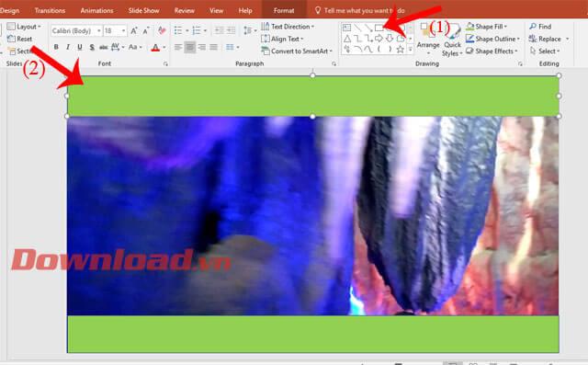Screen dimensions: 588x365
Task: Open the red Font Color picker
Action: [x=155, y=47]
